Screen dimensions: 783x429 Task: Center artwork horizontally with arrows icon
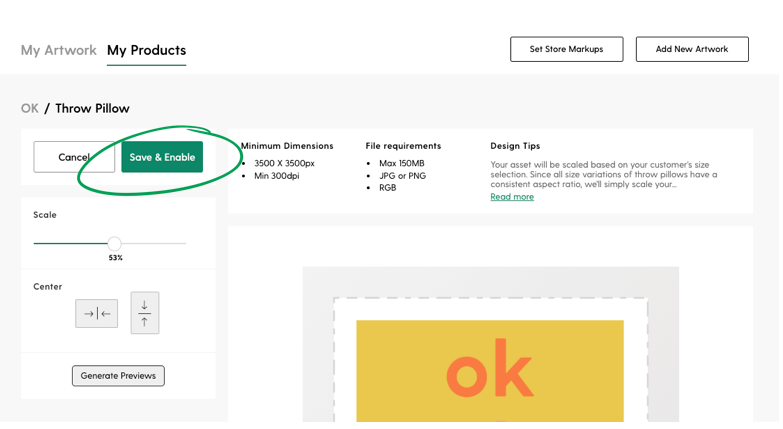coord(96,314)
